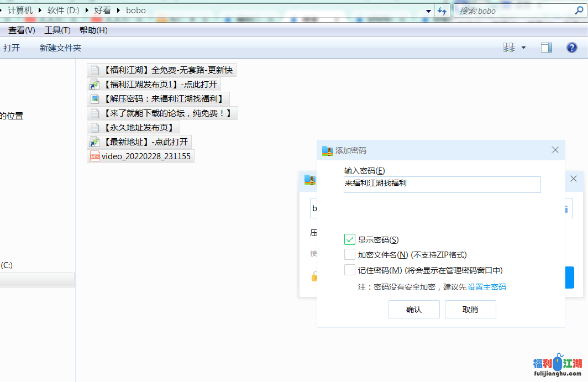The image size is (588, 382).
Task: Click the change view layout icon
Action: 509,48
